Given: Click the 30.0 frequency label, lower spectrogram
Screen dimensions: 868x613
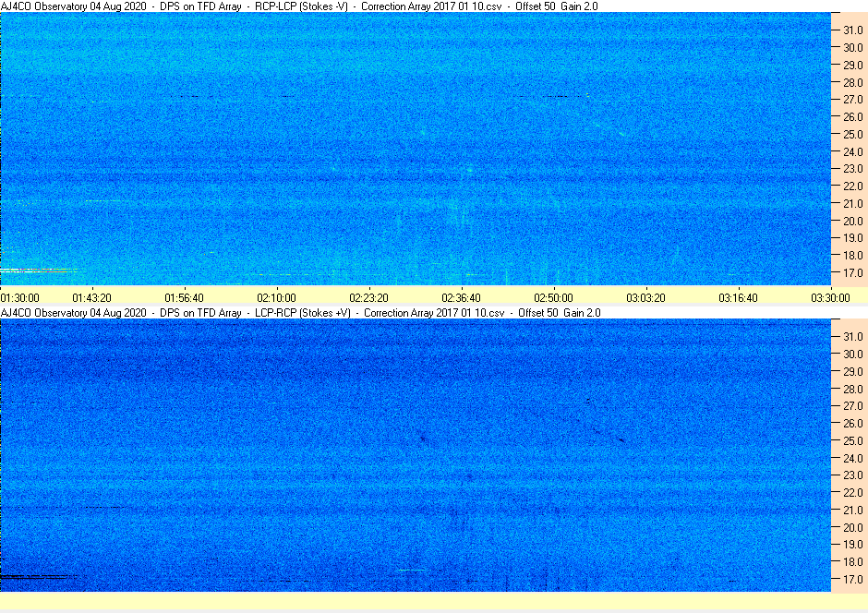Looking at the screenshot, I should point(852,355).
